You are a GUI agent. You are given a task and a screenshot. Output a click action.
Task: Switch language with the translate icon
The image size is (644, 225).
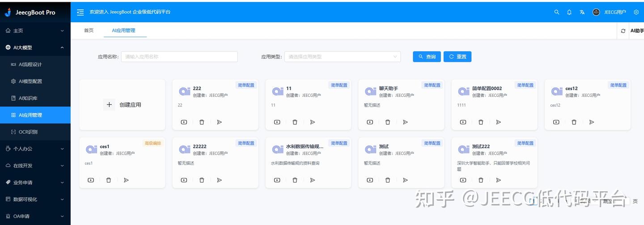(x=582, y=12)
